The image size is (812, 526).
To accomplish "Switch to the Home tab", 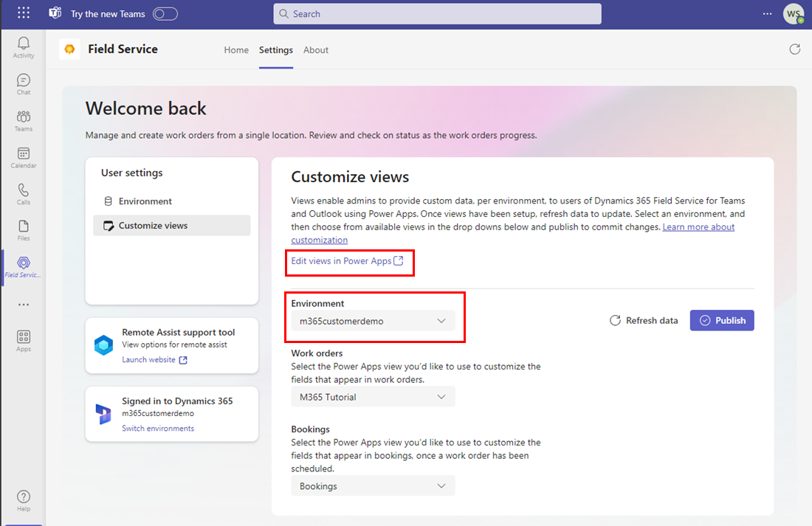I will coord(236,49).
